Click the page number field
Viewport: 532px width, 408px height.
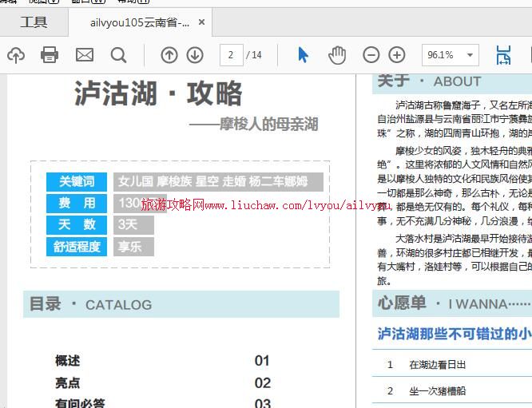pos(231,55)
